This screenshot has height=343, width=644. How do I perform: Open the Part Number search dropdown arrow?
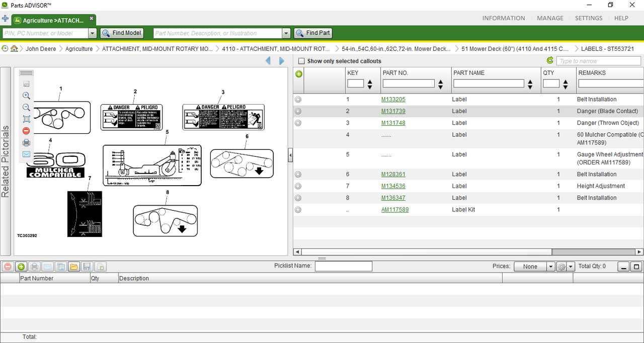[286, 33]
